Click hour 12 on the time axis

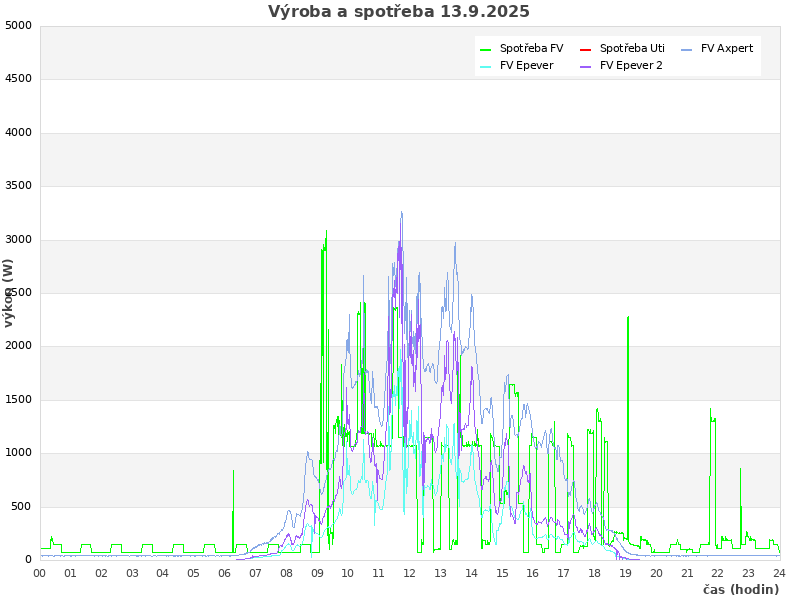(x=409, y=573)
